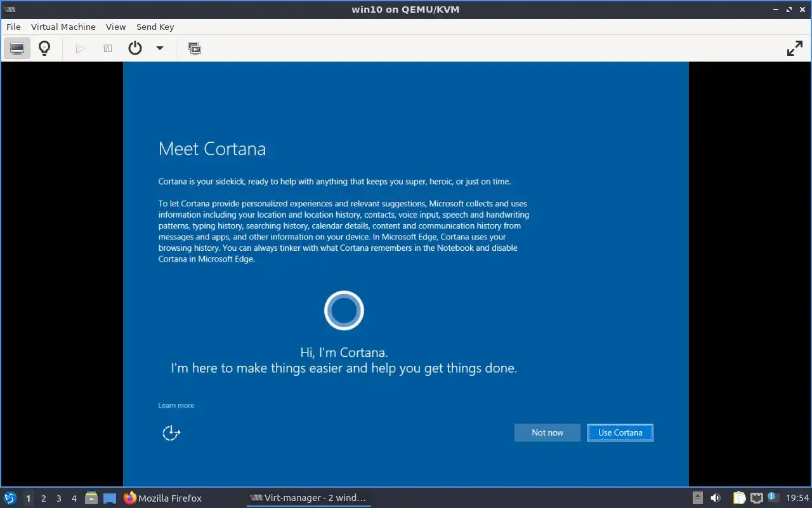This screenshot has width=812, height=508.
Task: Maximize the win10 QEMU/KVM window
Action: coord(789,10)
